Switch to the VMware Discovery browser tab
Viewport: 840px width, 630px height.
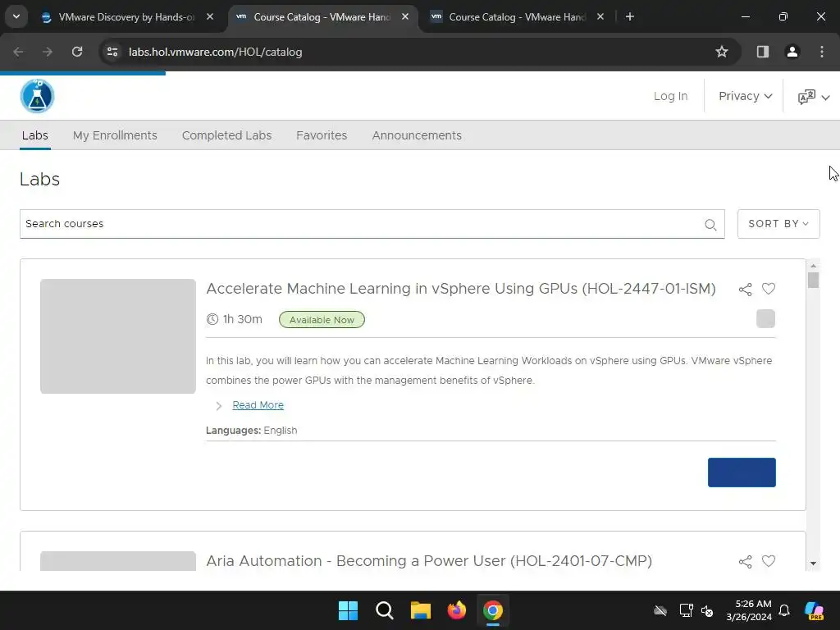pyautogui.click(x=126, y=17)
